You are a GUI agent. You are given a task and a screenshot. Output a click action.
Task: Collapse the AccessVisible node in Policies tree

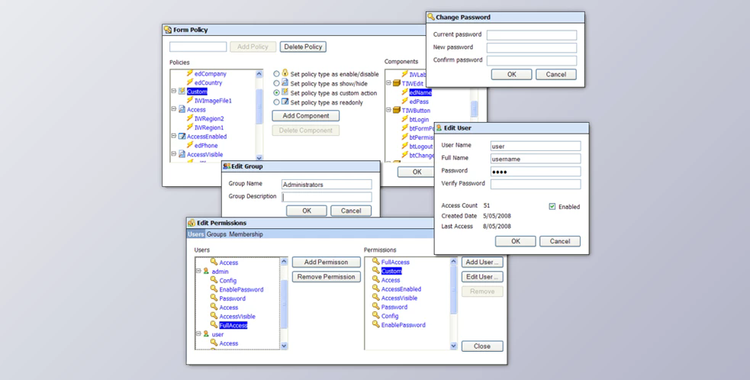(x=174, y=154)
